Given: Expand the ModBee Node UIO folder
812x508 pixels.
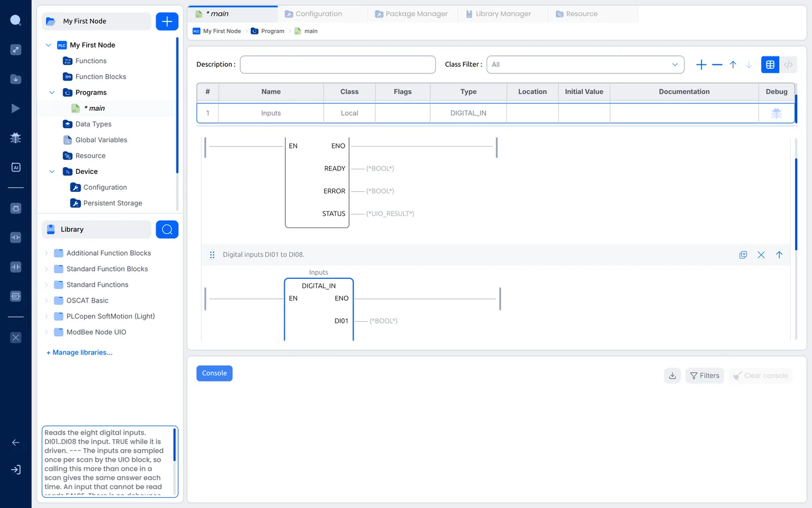Looking at the screenshot, I should (x=46, y=332).
